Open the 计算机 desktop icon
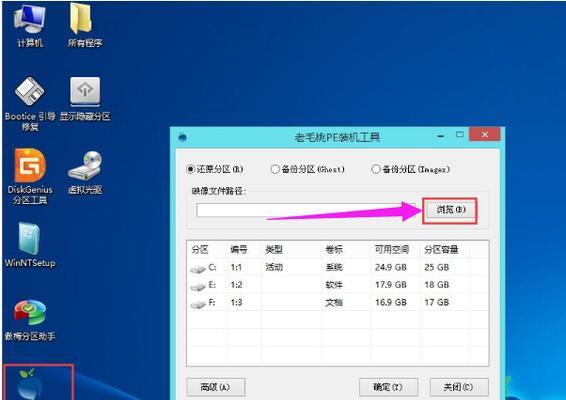The width and height of the screenshot is (566, 400). click(30, 26)
